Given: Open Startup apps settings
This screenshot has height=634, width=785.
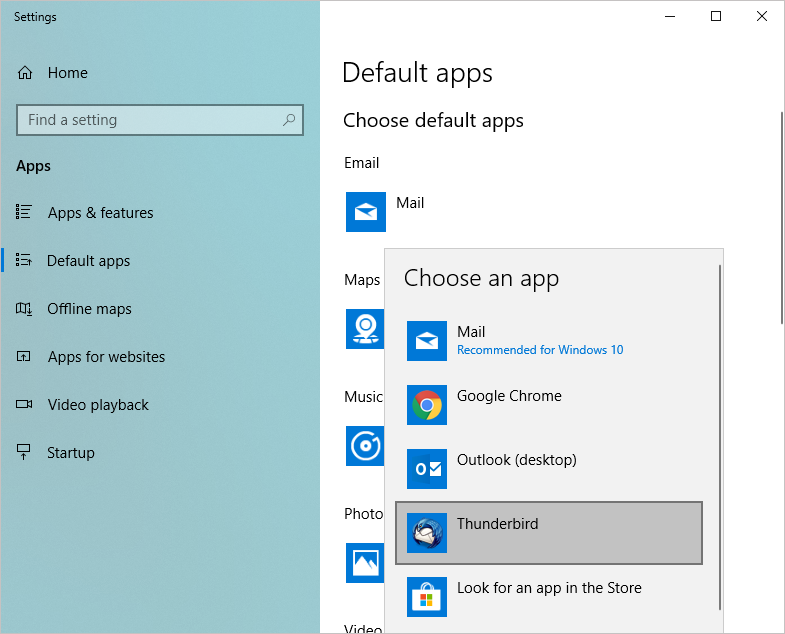Looking at the screenshot, I should coord(70,453).
